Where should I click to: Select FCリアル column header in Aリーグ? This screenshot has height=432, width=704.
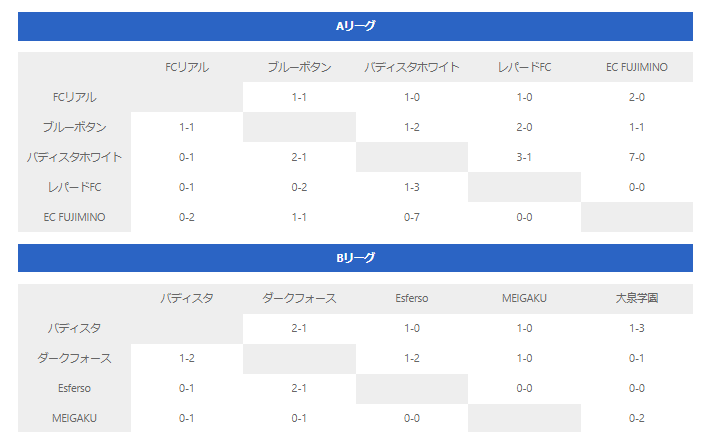tap(187, 67)
